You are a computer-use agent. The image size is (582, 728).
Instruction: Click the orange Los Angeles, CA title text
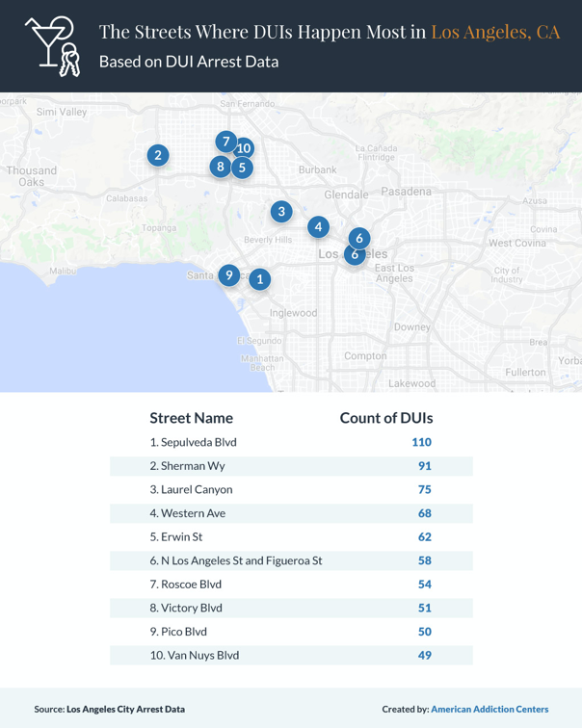pyautogui.click(x=495, y=32)
